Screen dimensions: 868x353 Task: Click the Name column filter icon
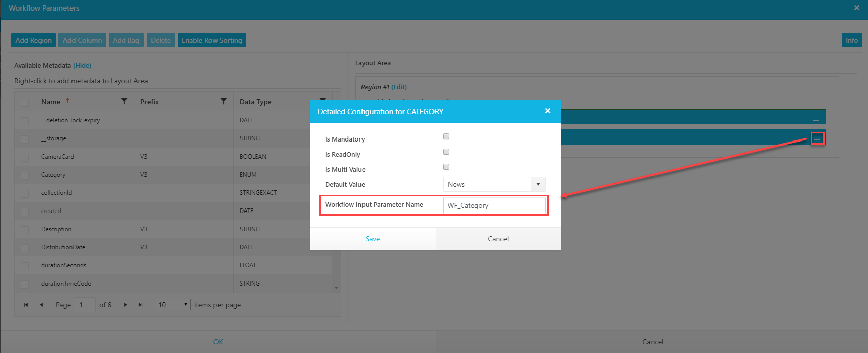124,102
